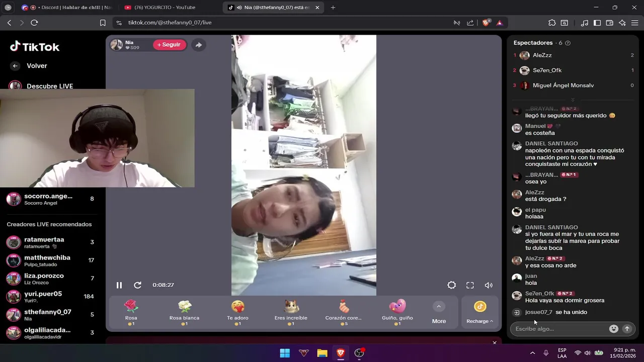Open the Windows Start menu
Screen dimensions: 644x362
pos(285,353)
